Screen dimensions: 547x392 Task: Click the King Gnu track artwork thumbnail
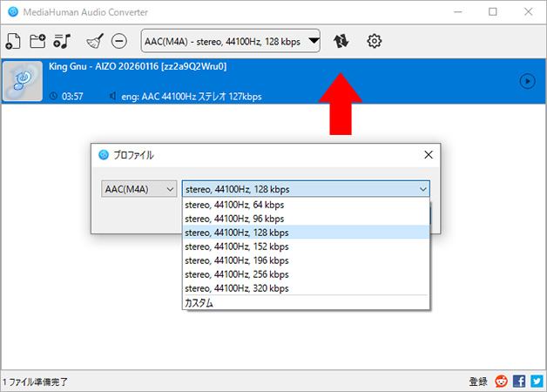point(23,81)
